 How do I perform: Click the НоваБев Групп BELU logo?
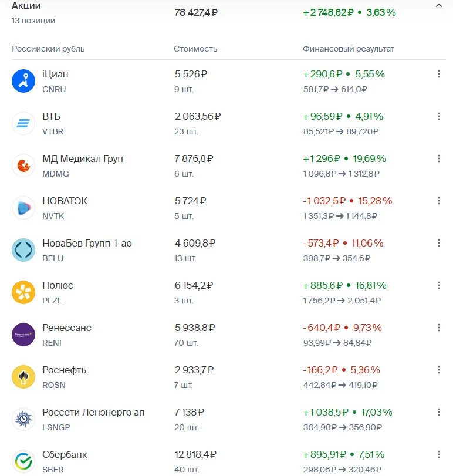point(23,250)
